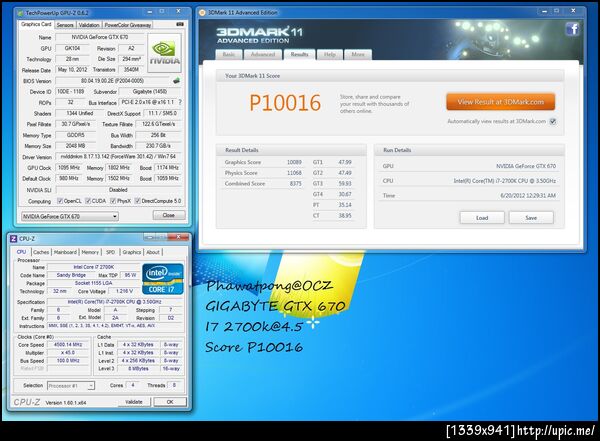The height and width of the screenshot is (441, 600).
Task: Click the BIOS Version field in GPU-Z
Action: (112, 81)
